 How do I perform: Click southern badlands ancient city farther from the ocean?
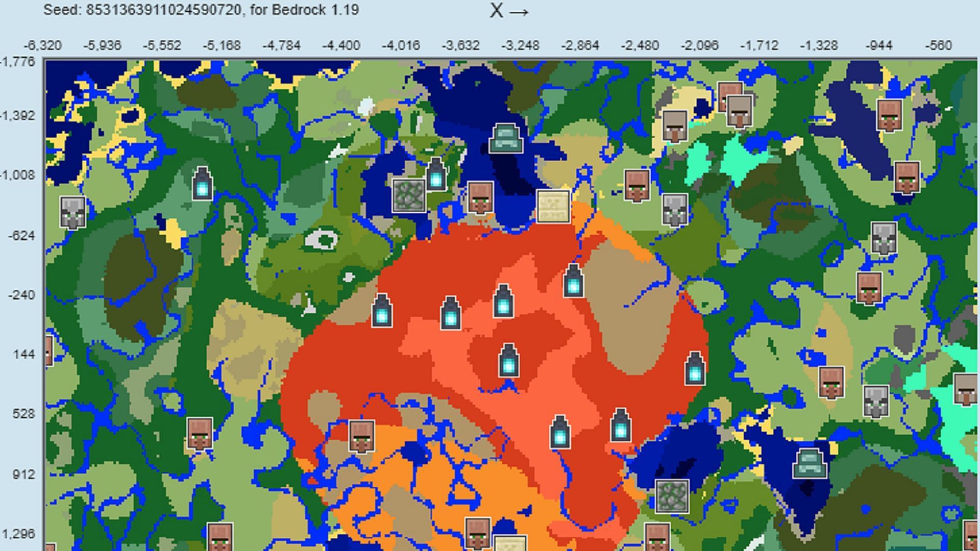pos(560,432)
